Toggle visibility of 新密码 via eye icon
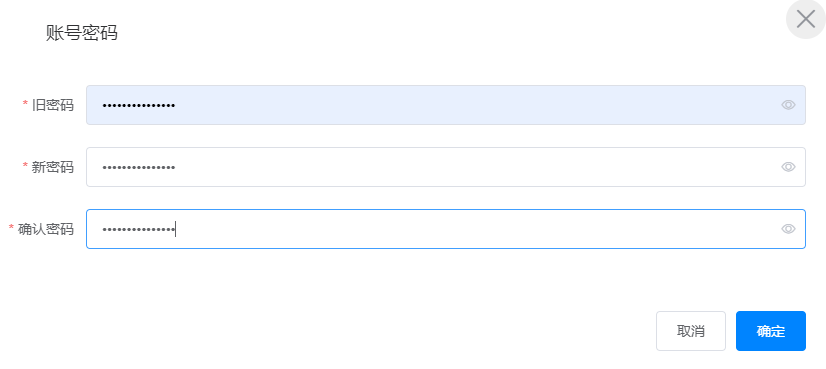This screenshot has width=826, height=369. 788,167
